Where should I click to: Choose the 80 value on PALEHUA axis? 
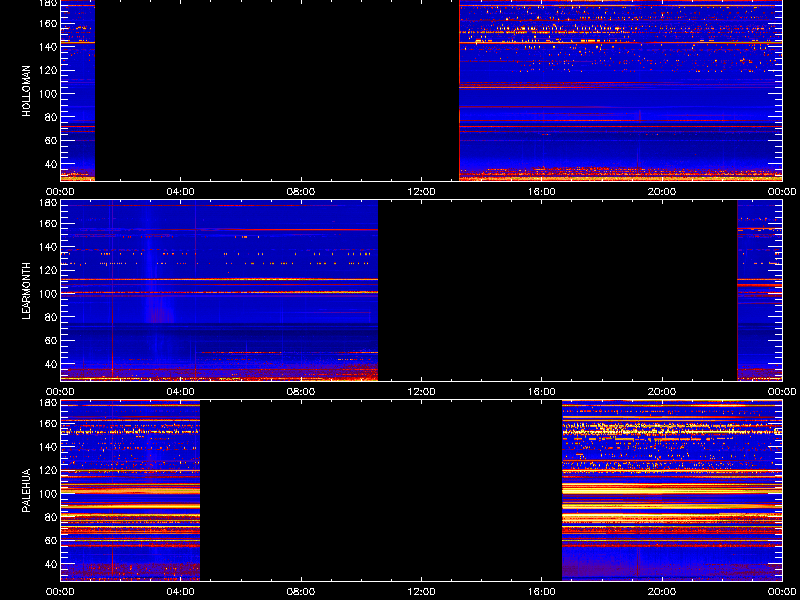(x=52, y=517)
